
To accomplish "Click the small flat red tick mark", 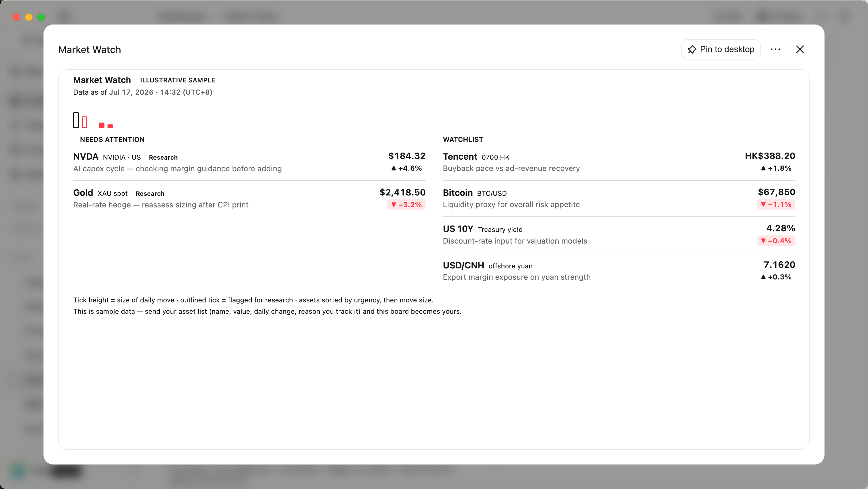I will (110, 126).
